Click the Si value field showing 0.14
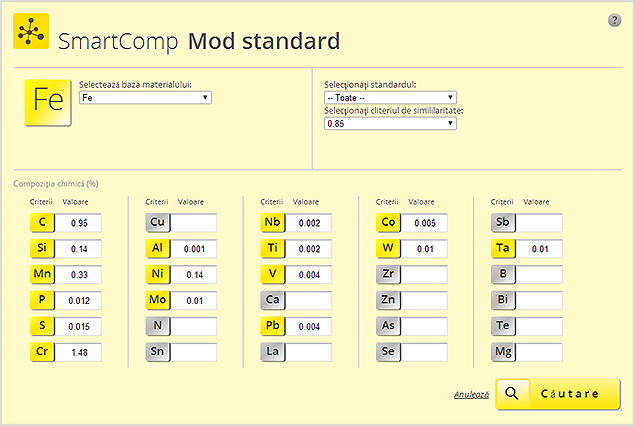Viewport: 635px width, 426px height. (x=78, y=249)
